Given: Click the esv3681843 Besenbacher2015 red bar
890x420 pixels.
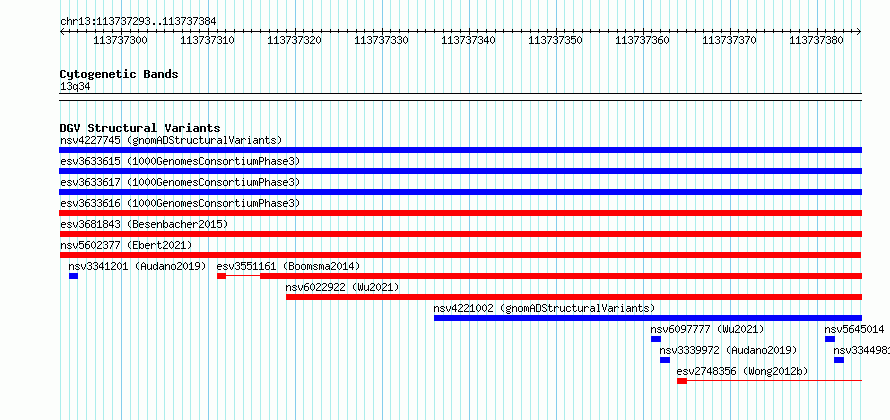Looking at the screenshot, I should pyautogui.click(x=460, y=234).
